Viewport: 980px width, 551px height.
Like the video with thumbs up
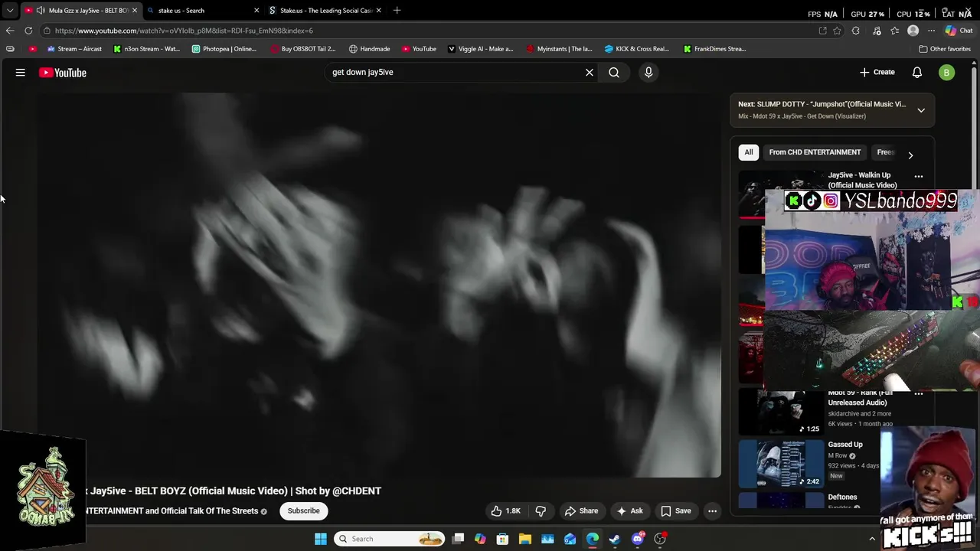(x=505, y=511)
